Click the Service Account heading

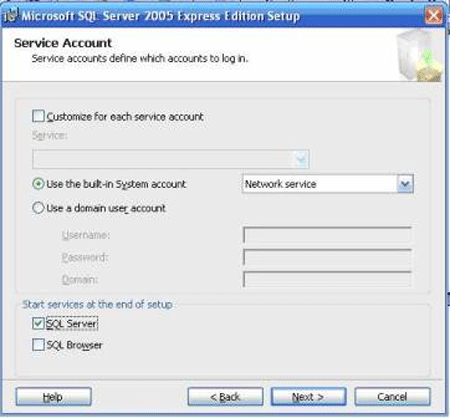[63, 43]
